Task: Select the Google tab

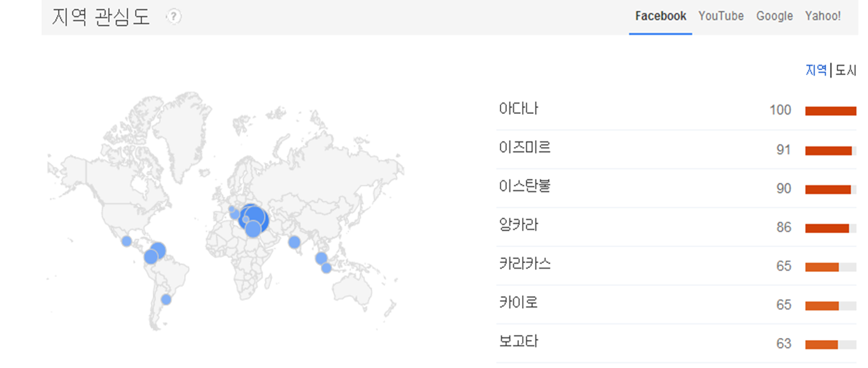Action: click(x=774, y=17)
